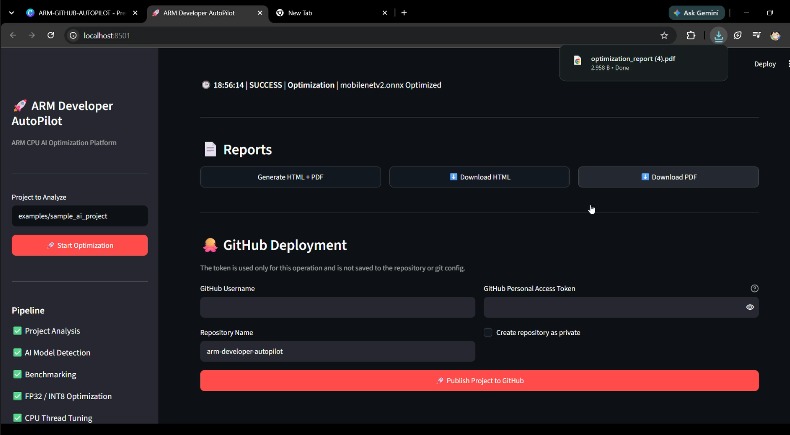Click the Download PDF button

[668, 177]
